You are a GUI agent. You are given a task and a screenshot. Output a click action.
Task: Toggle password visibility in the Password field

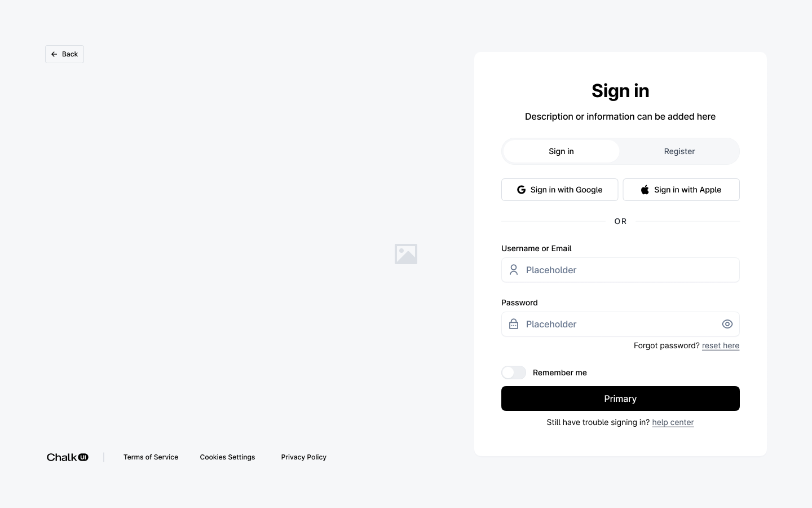pos(727,324)
